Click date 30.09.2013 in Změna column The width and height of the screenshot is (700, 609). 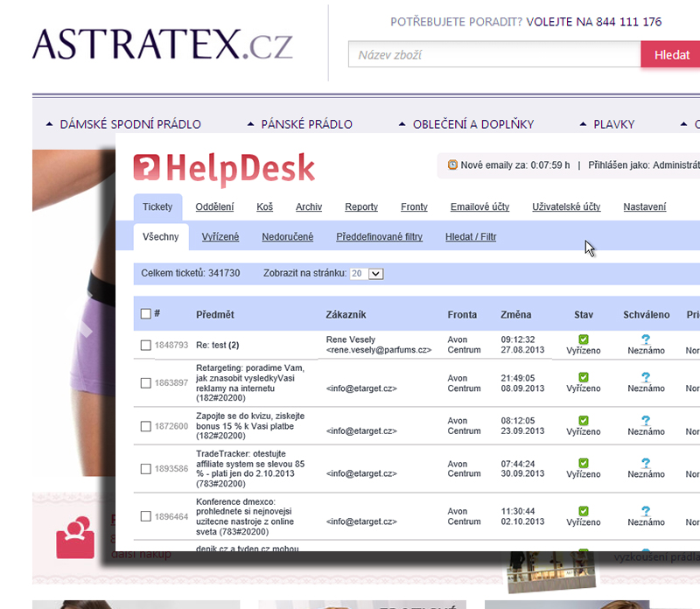(x=522, y=473)
